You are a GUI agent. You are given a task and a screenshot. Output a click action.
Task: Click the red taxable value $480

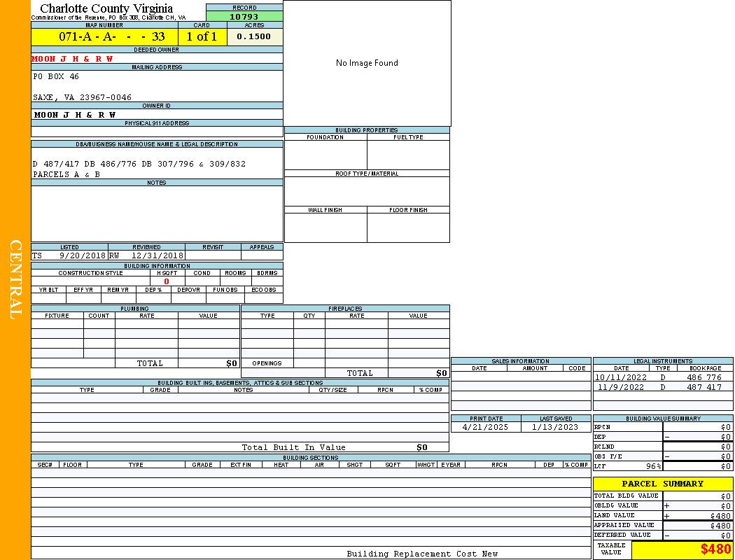coord(715,549)
